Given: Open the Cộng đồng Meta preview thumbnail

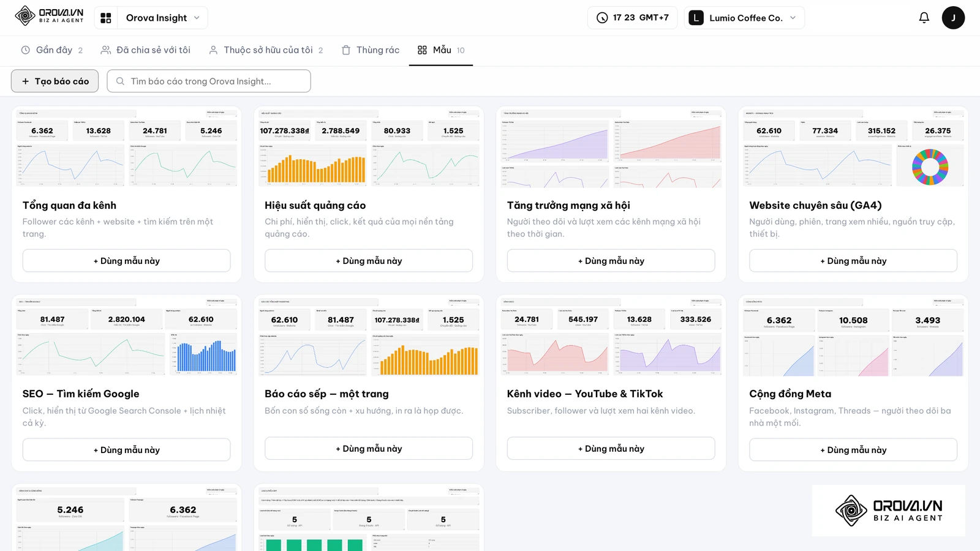Looking at the screenshot, I should pos(853,336).
